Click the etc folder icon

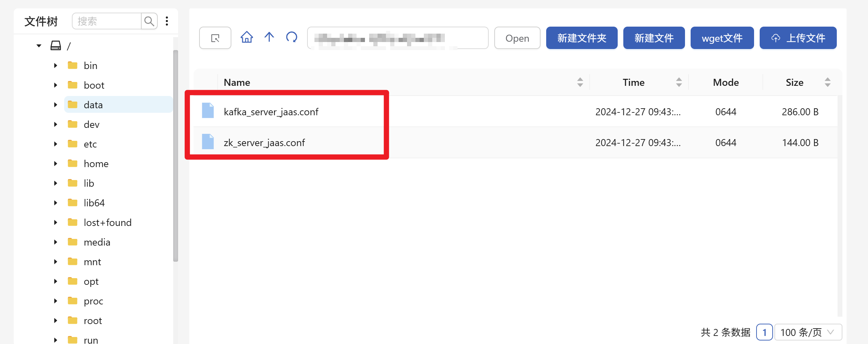click(73, 144)
